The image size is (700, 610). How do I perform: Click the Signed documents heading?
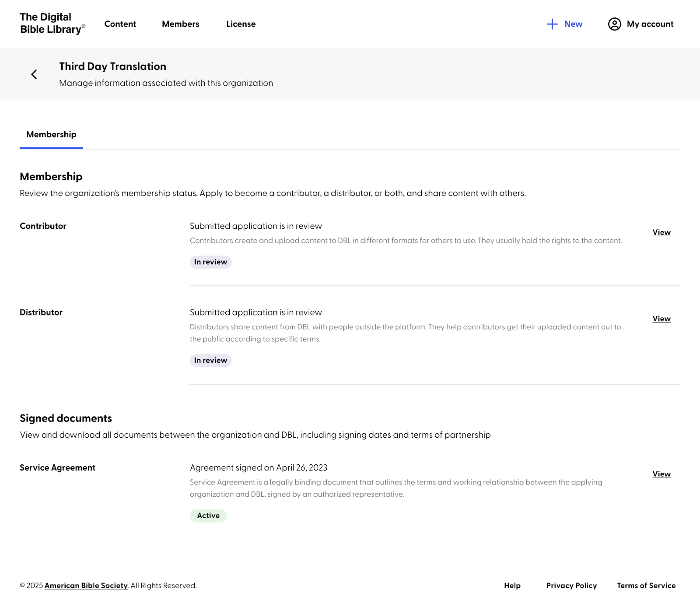[66, 418]
